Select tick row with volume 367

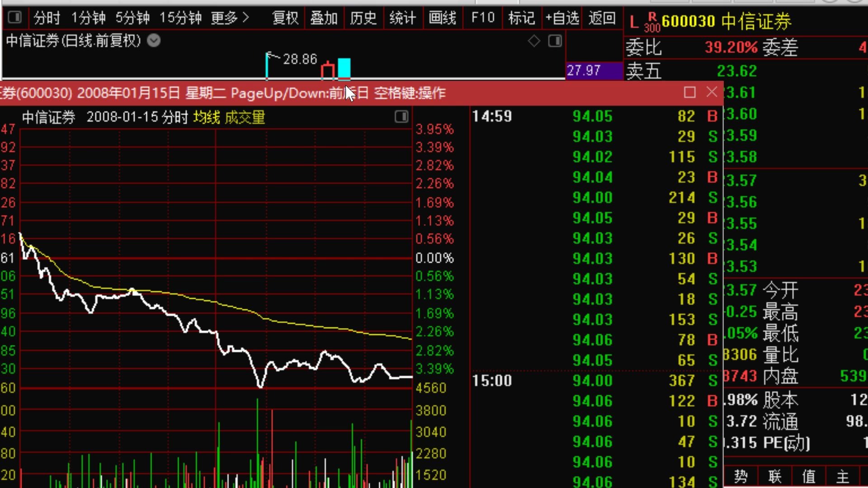(596, 381)
